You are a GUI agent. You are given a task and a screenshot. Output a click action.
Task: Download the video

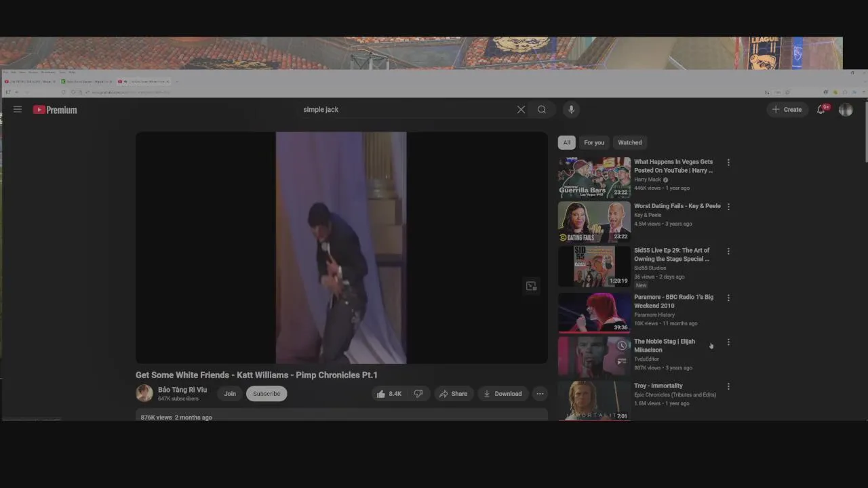click(x=502, y=394)
